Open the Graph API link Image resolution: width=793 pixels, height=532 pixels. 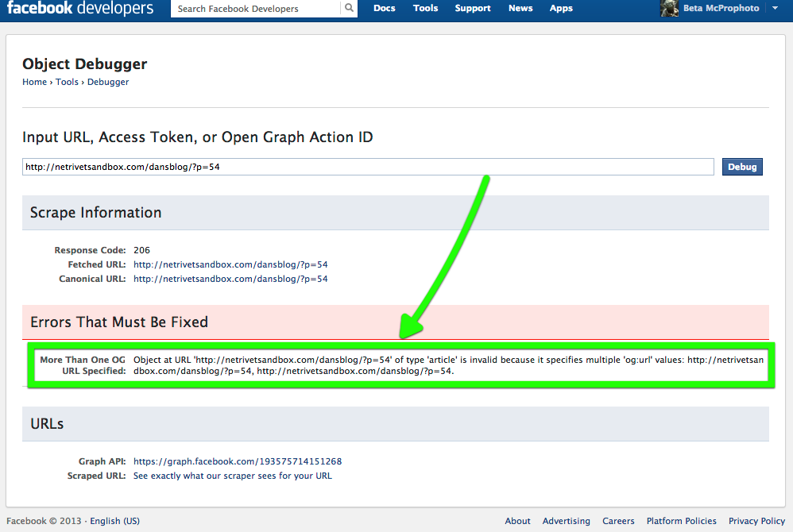tap(238, 461)
